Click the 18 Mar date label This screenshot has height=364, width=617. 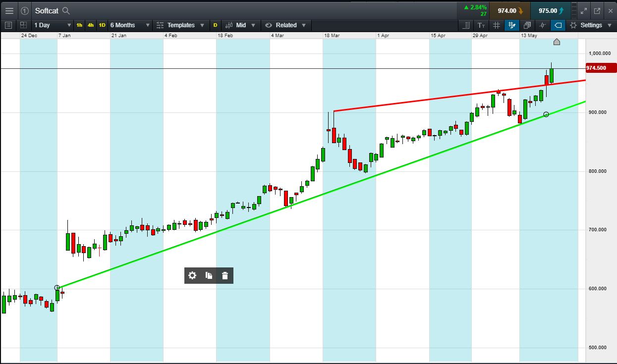332,36
